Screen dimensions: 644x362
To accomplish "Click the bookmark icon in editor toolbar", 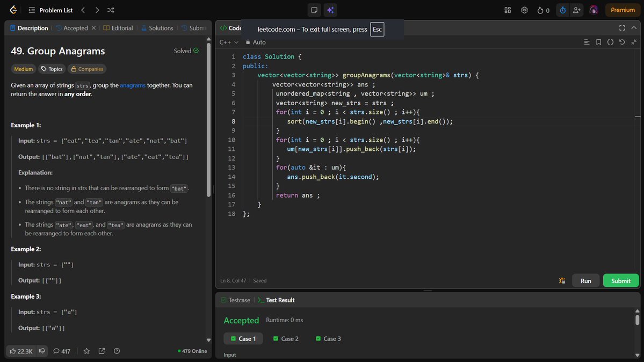I will tap(598, 42).
